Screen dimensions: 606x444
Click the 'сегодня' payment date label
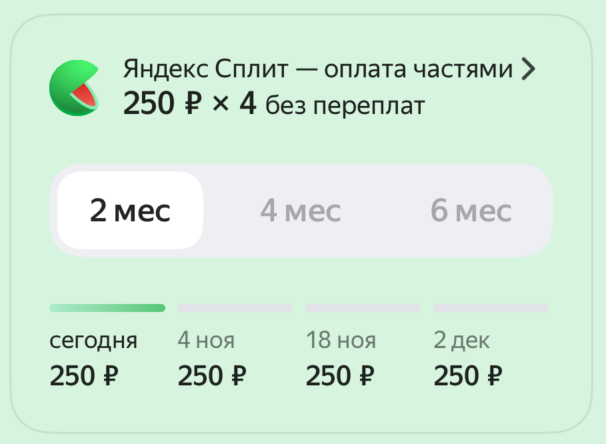pos(93,340)
